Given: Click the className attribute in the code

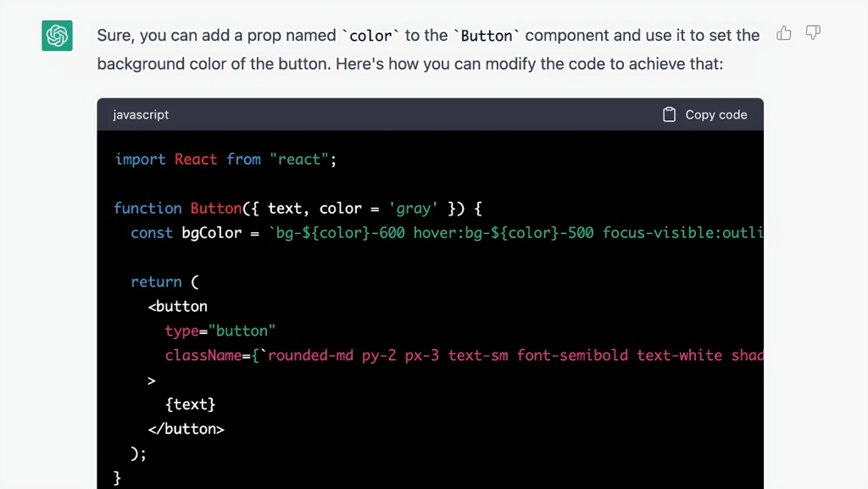Looking at the screenshot, I should [203, 355].
